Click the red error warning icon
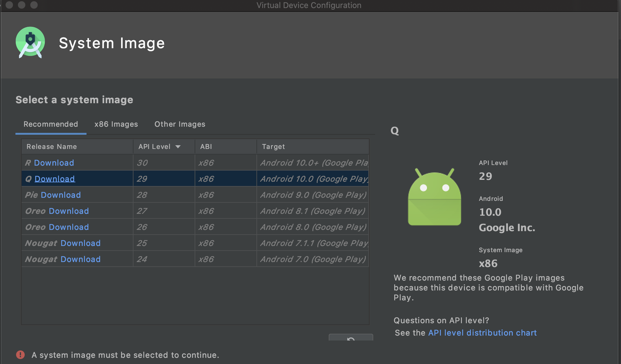621x364 pixels. pos(20,355)
